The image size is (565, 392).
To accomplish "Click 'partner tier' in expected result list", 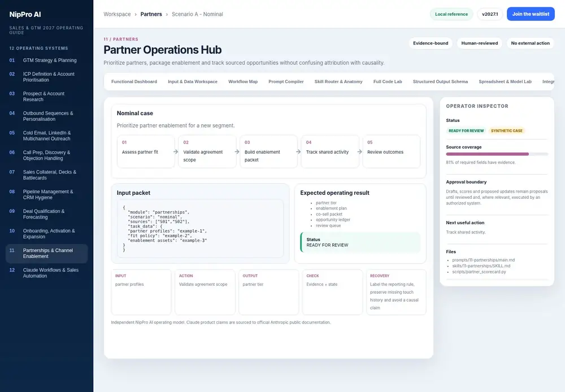I will 326,203.
